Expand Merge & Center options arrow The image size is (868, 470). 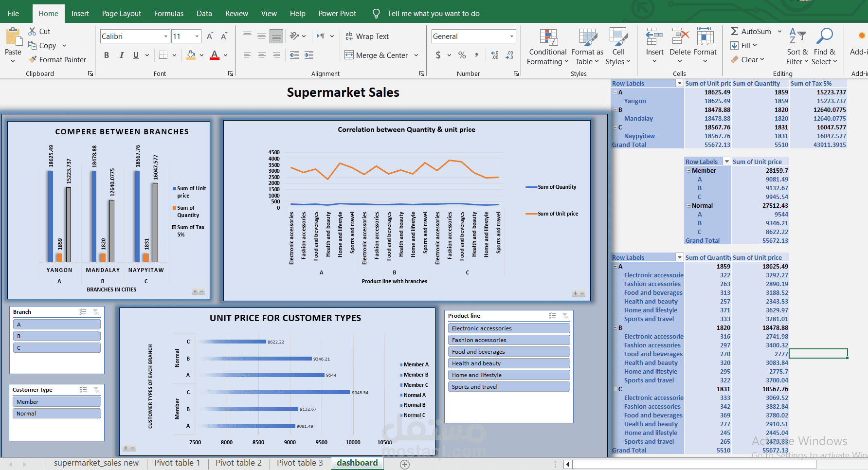(416, 55)
